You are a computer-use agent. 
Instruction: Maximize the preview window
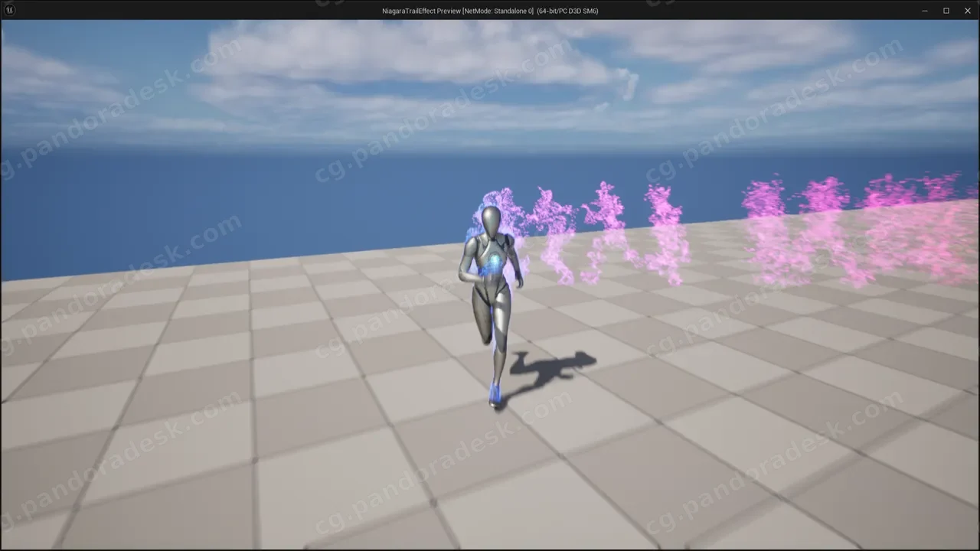point(946,10)
